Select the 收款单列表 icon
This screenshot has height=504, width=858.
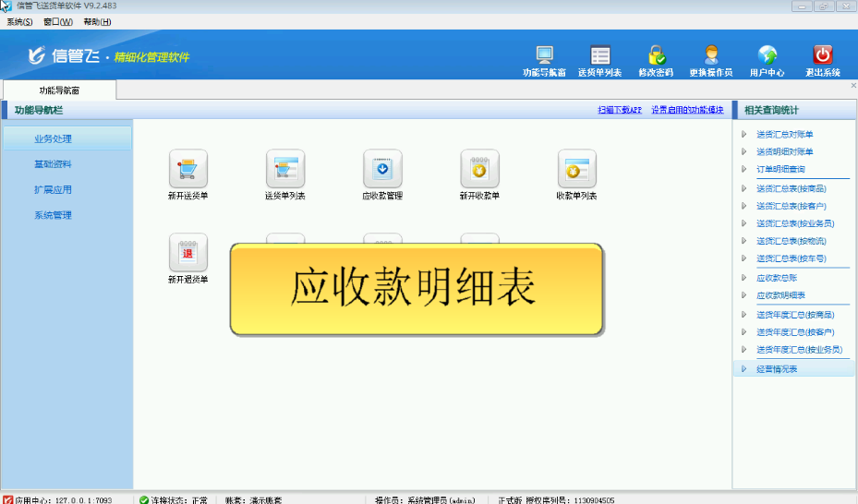tap(576, 169)
